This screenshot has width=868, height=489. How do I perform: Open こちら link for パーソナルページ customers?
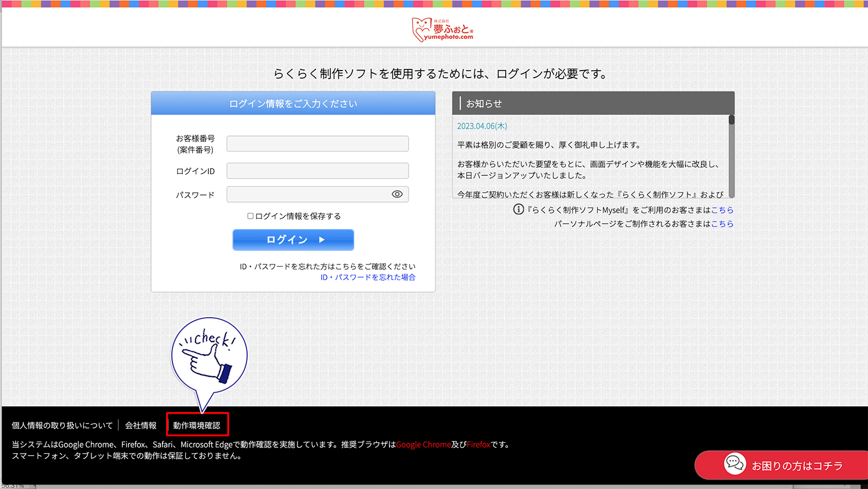coord(722,224)
